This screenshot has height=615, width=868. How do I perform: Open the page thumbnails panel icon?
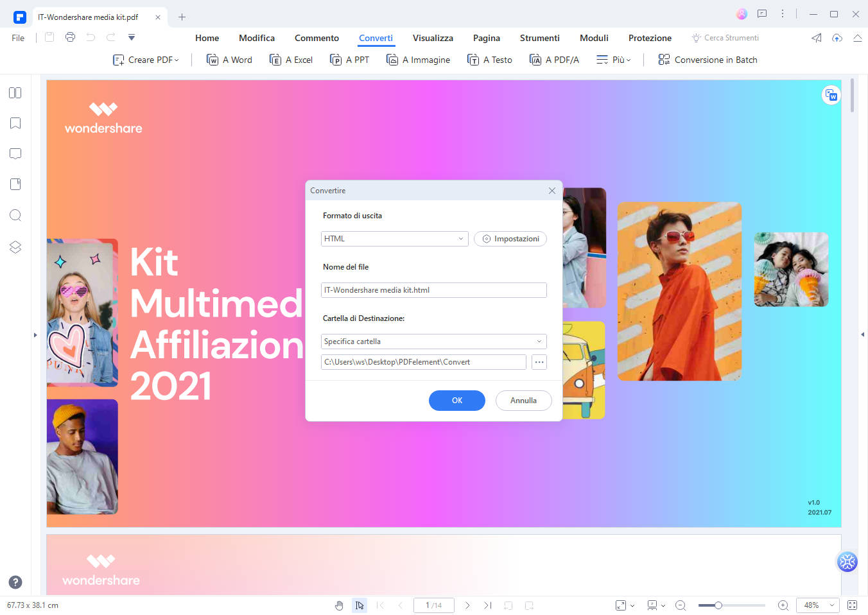pos(15,93)
